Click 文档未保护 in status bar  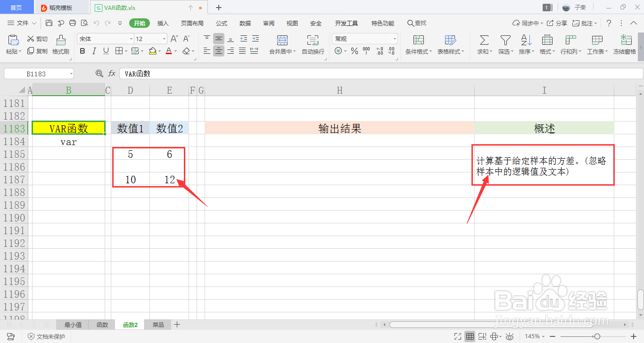pos(46,336)
